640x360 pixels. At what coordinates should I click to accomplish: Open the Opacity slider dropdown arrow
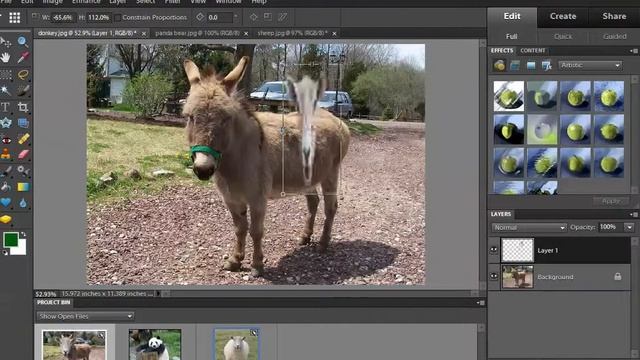(629, 227)
